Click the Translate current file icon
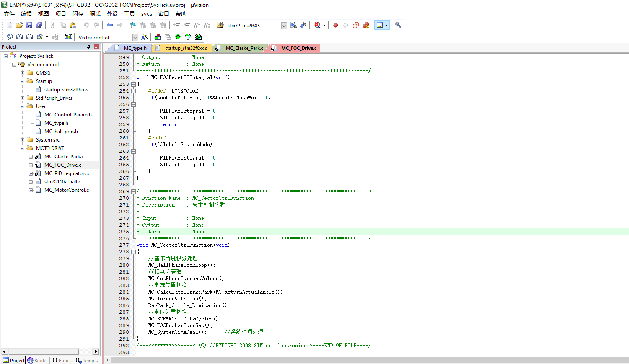629x364 pixels. click(x=9, y=37)
